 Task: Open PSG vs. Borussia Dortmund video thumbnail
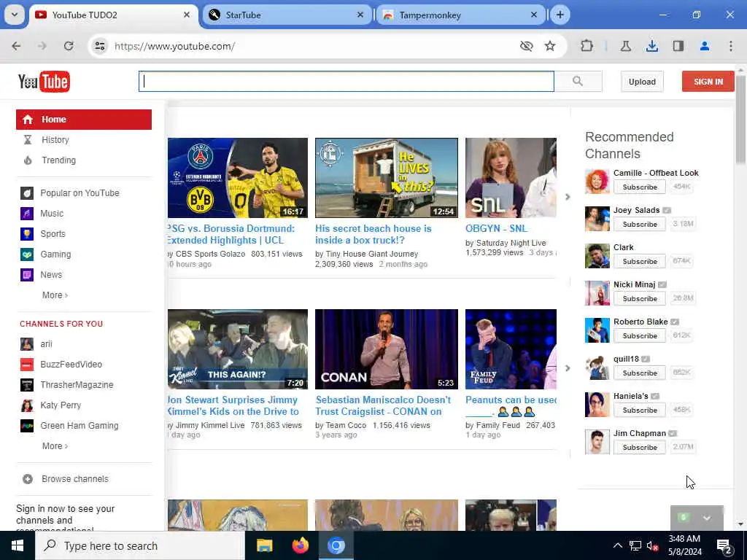coord(238,178)
